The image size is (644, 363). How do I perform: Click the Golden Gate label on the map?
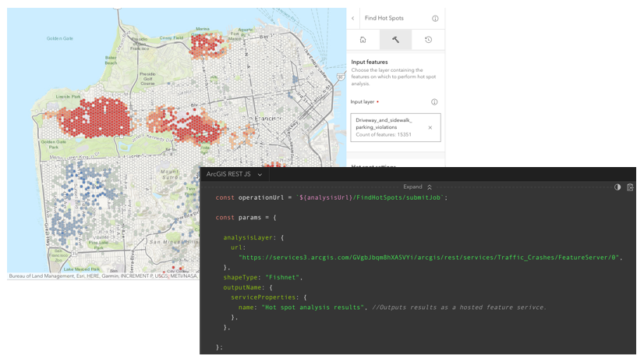pos(59,38)
